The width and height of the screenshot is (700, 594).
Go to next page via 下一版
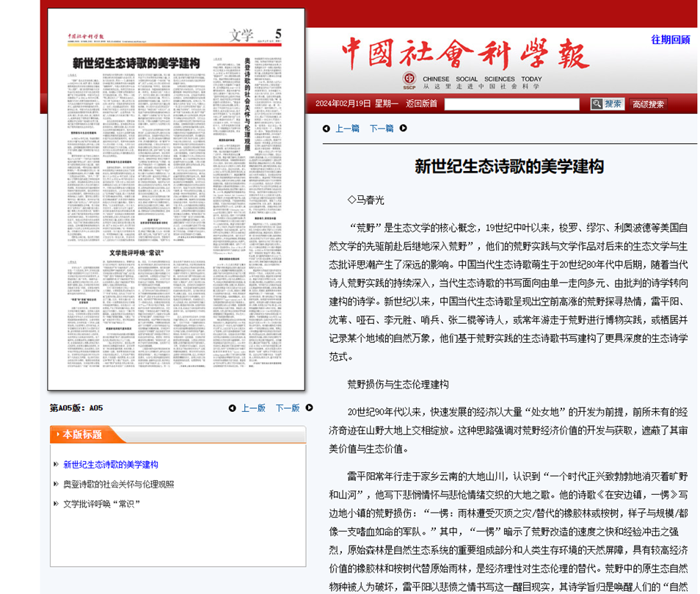[287, 408]
